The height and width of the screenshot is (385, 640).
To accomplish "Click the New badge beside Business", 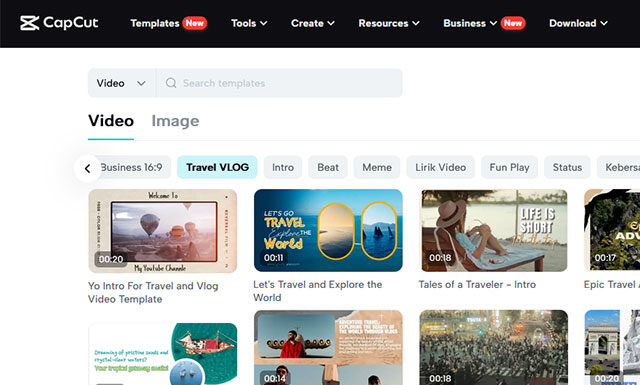I will 513,23.
